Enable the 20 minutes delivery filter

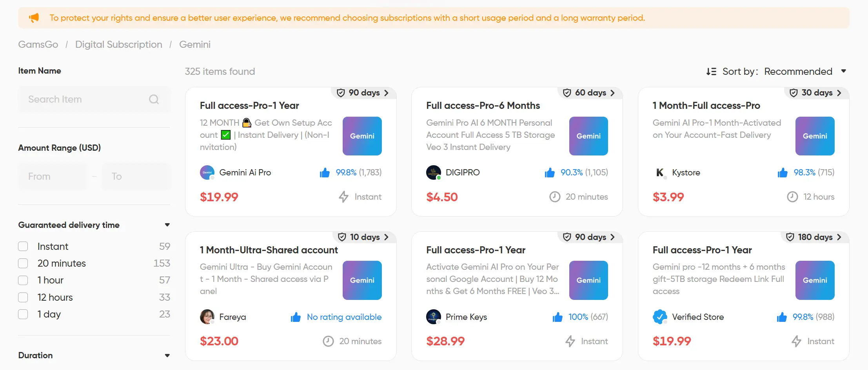pos(23,264)
